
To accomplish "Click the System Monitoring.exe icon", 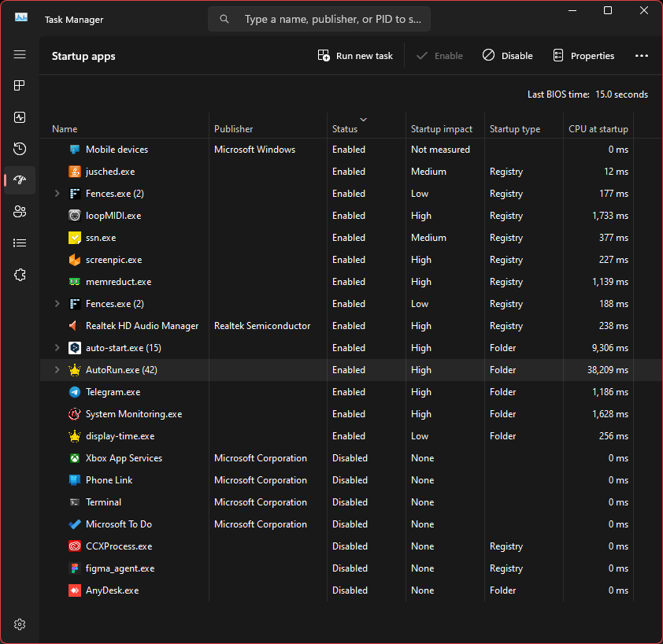I will pos(75,414).
